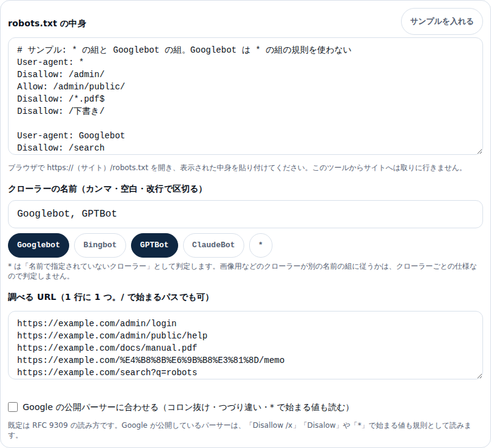491x448 pixels.
Task: Click the '調べる URL' label
Action: click(108, 297)
